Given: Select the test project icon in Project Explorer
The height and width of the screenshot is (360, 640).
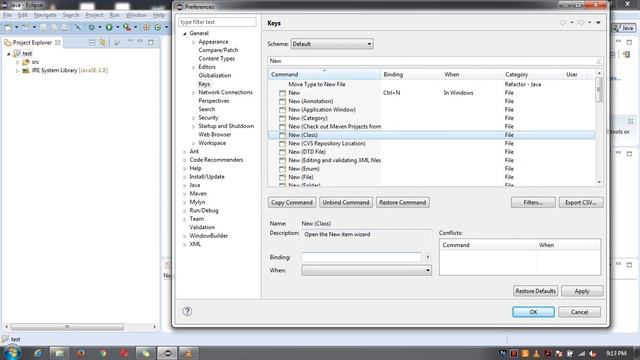Looking at the screenshot, I should pyautogui.click(x=16, y=53).
